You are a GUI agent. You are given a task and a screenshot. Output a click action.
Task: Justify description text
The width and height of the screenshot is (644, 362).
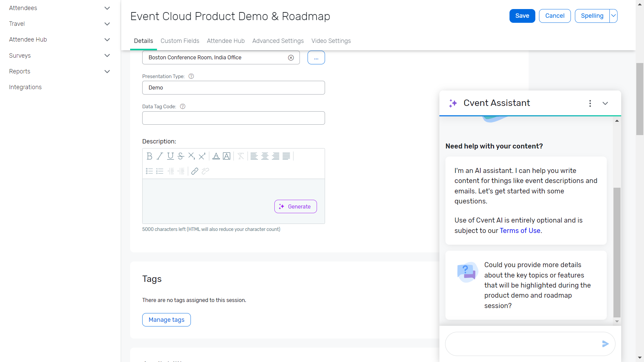(286, 156)
